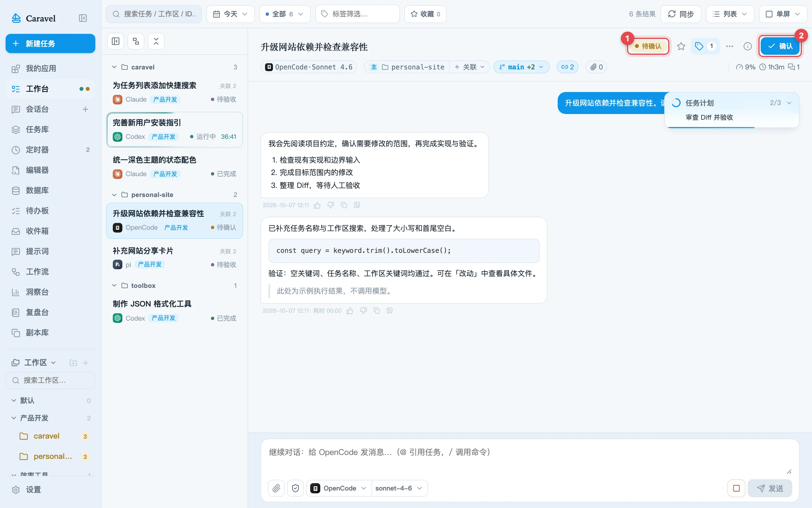
Task: Open the 今天 date dropdown
Action: 230,14
